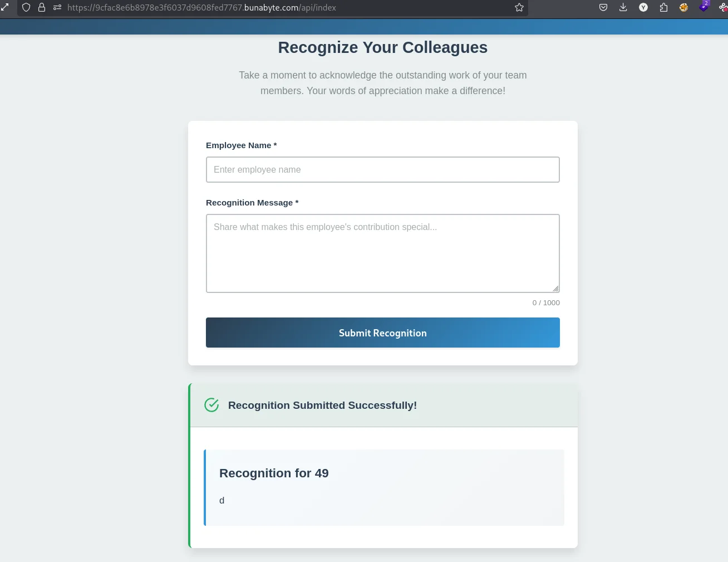This screenshot has width=728, height=562.
Task: Click the Employee Name field
Action: pyautogui.click(x=383, y=169)
